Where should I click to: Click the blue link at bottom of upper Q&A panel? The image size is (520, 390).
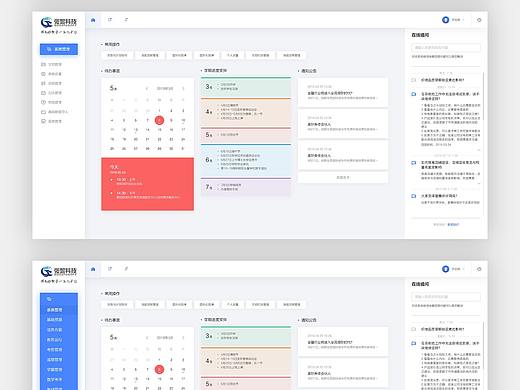pos(453,224)
